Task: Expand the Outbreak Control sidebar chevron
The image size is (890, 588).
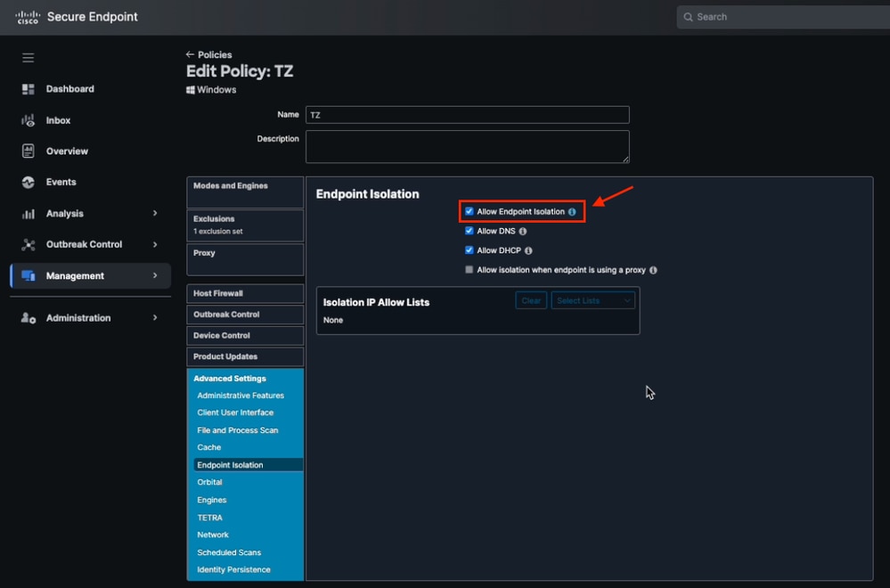Action: pyautogui.click(x=155, y=245)
